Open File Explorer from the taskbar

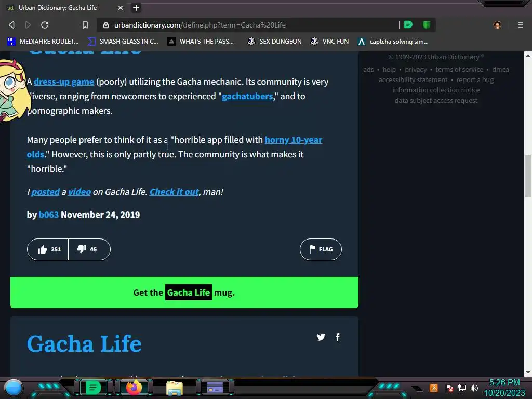point(175,388)
